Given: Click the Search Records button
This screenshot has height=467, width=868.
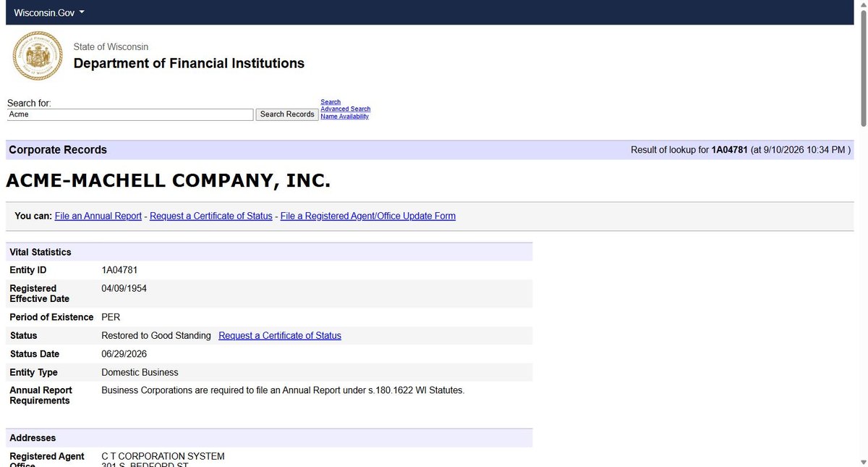Looking at the screenshot, I should point(287,114).
